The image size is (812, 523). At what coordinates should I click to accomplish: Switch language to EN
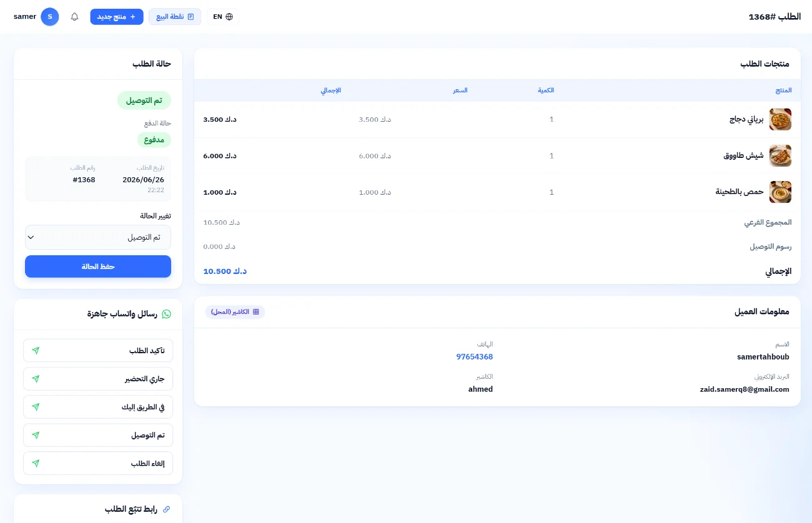click(x=223, y=17)
